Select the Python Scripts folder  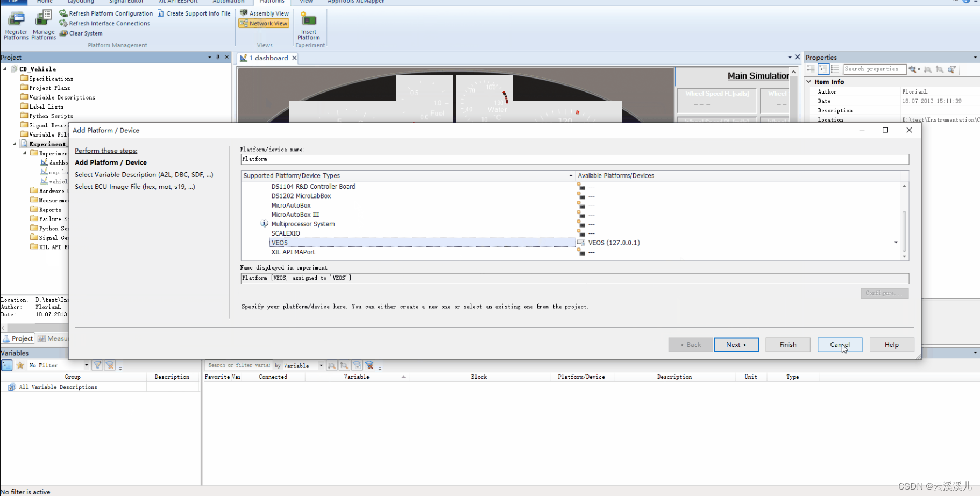coord(47,116)
